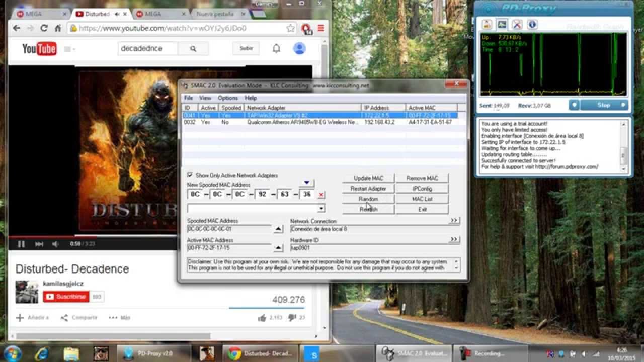Reload the YouTube page
This screenshot has height=362, width=644.
(44, 28)
